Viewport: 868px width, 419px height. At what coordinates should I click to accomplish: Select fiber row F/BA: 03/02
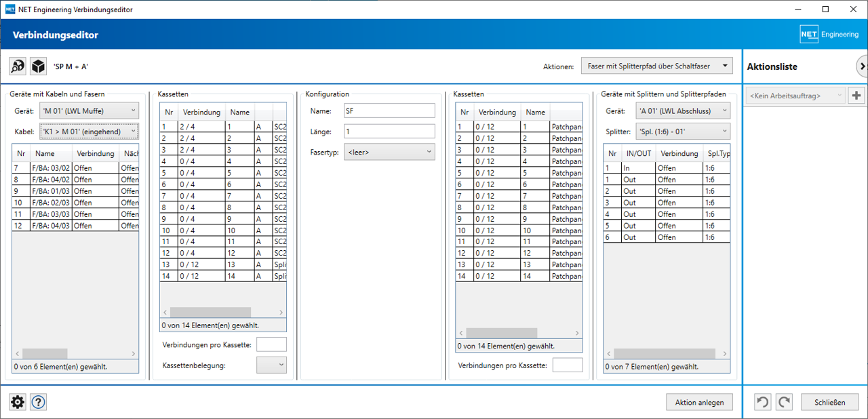pyautogui.click(x=75, y=168)
